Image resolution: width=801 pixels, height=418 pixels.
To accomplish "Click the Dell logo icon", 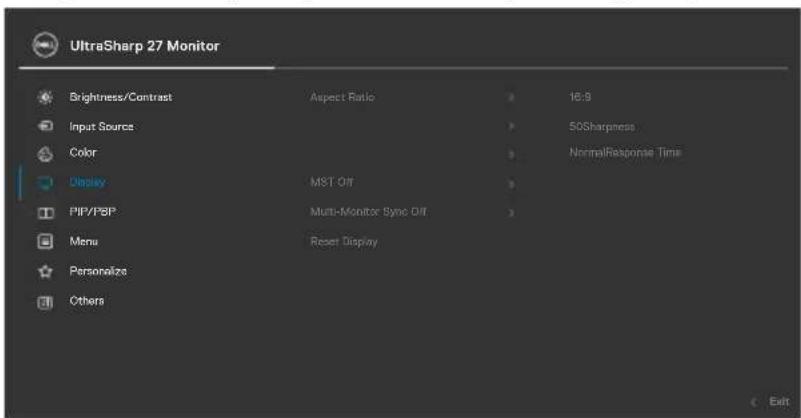I will (x=45, y=45).
